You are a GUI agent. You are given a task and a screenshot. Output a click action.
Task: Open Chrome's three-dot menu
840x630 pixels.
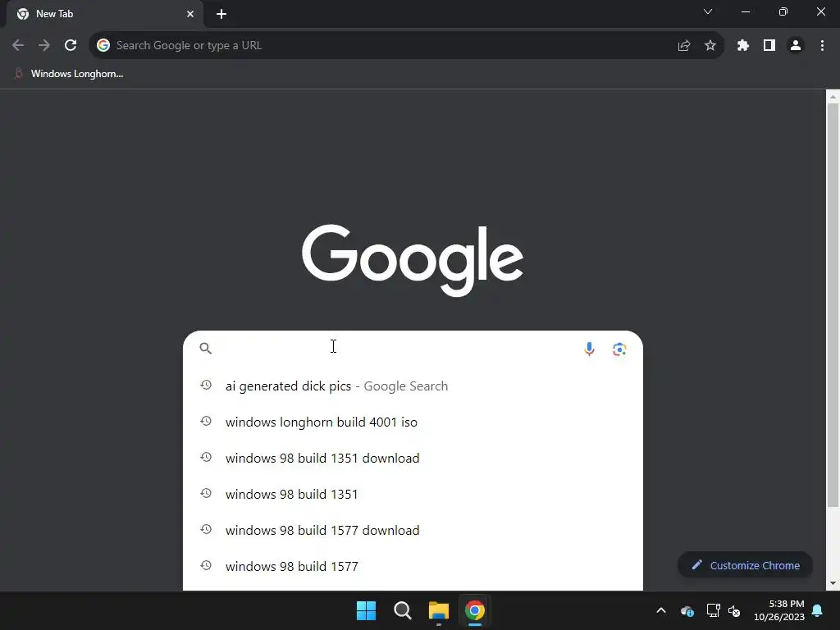(822, 46)
